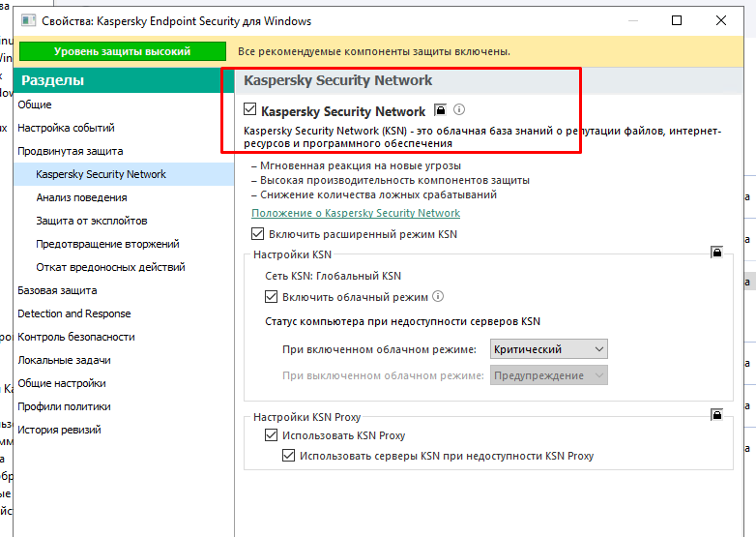Select Kaspersky Security Network in the sections list
Viewport: 756px width, 537px height.
click(x=124, y=174)
